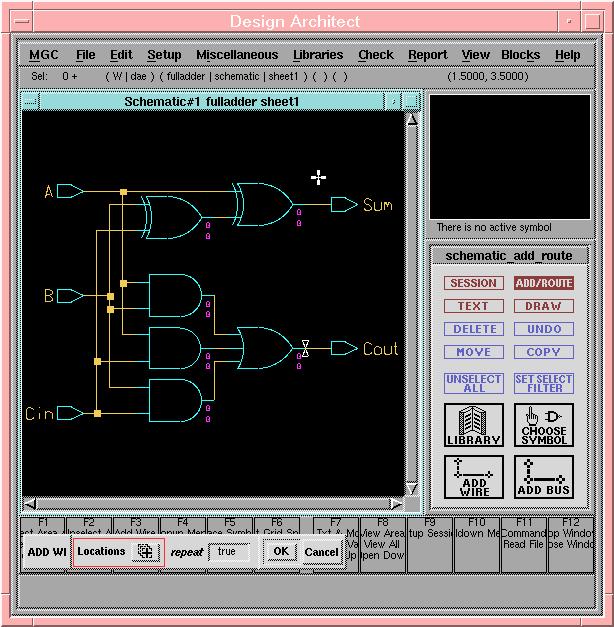Expand the Libraries menu
This screenshot has width=614, height=627.
[317, 55]
